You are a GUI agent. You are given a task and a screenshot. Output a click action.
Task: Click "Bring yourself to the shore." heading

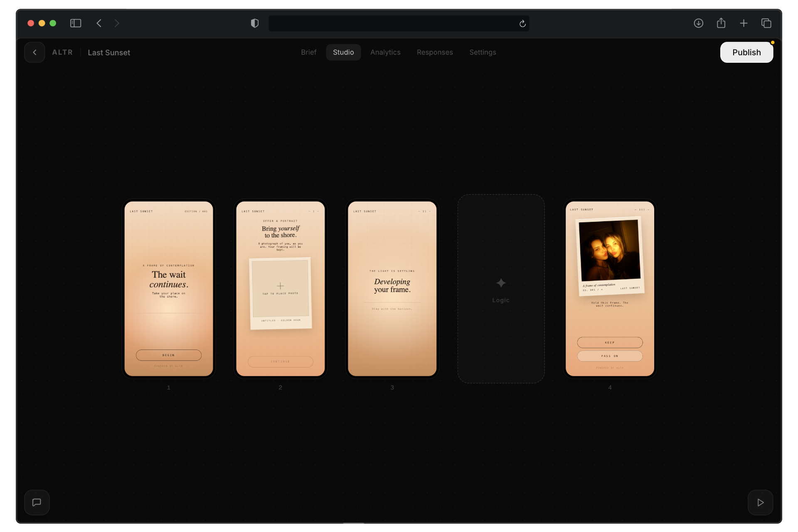click(x=281, y=232)
